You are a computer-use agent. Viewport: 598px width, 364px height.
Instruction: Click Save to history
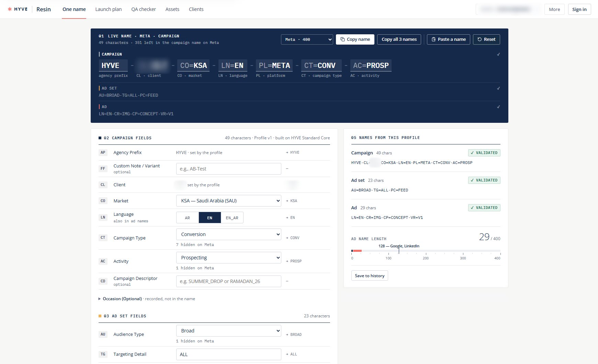370,276
